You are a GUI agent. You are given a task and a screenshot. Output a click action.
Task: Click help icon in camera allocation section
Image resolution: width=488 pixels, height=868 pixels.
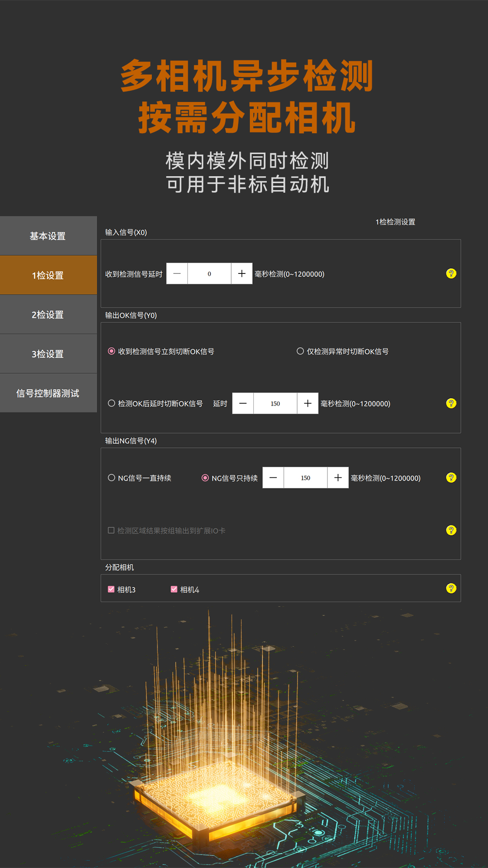(451, 588)
